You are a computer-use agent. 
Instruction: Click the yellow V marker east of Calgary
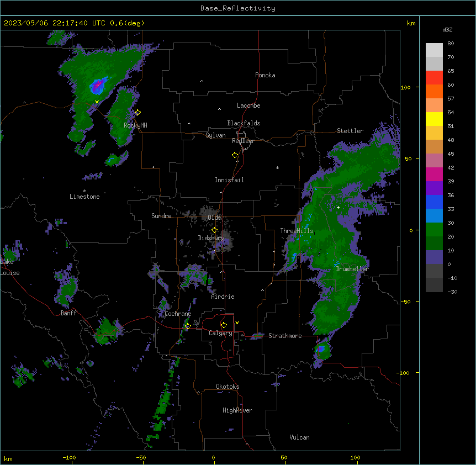point(237,323)
